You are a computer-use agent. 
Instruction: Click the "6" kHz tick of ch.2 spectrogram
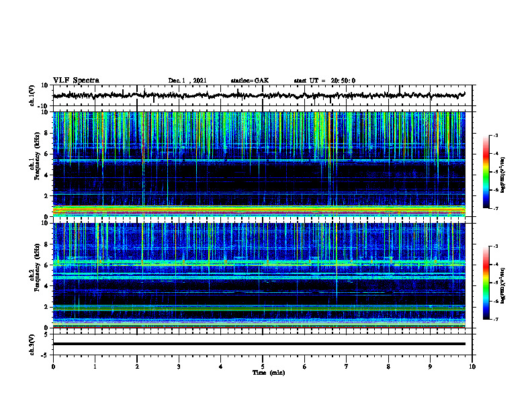(46, 265)
